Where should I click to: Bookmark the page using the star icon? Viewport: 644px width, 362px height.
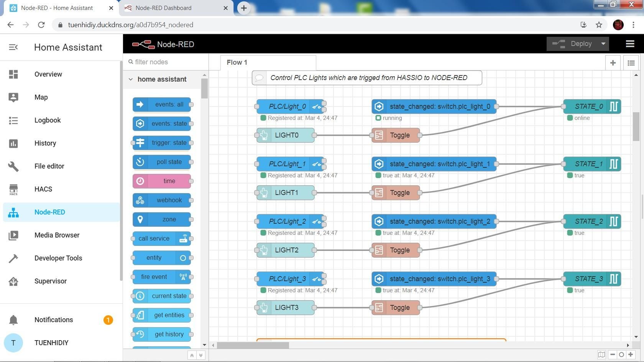pos(599,25)
